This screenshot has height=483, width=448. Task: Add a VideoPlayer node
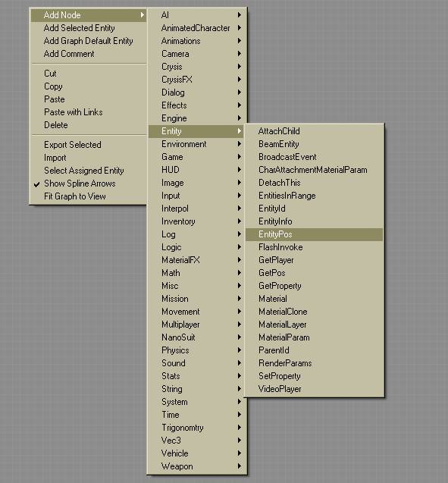click(314, 389)
